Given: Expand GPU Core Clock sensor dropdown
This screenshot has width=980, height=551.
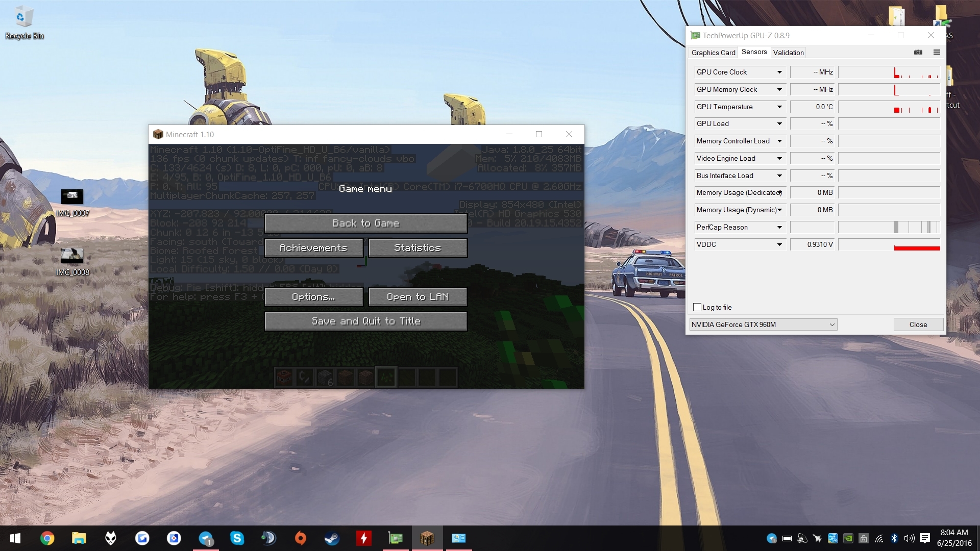Looking at the screenshot, I should coord(779,72).
